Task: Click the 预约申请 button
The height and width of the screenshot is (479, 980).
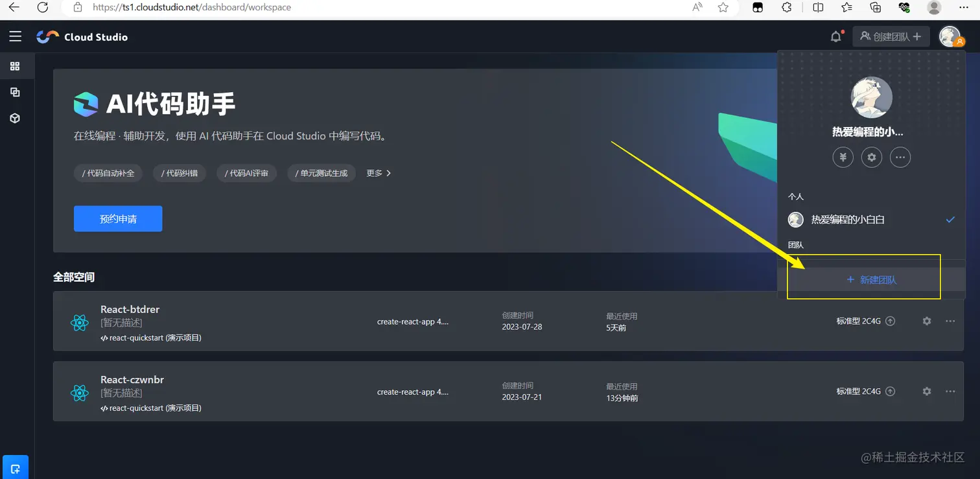Action: pos(118,219)
